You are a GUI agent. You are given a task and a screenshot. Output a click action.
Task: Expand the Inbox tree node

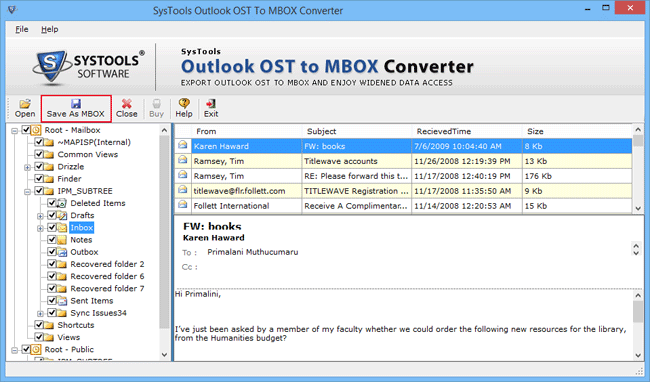pos(40,228)
